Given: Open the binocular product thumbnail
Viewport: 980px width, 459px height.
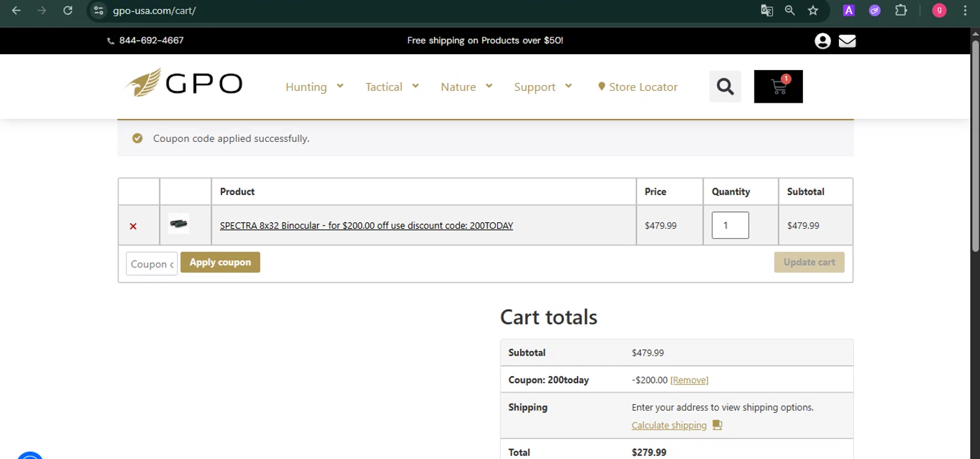Looking at the screenshot, I should tap(178, 224).
